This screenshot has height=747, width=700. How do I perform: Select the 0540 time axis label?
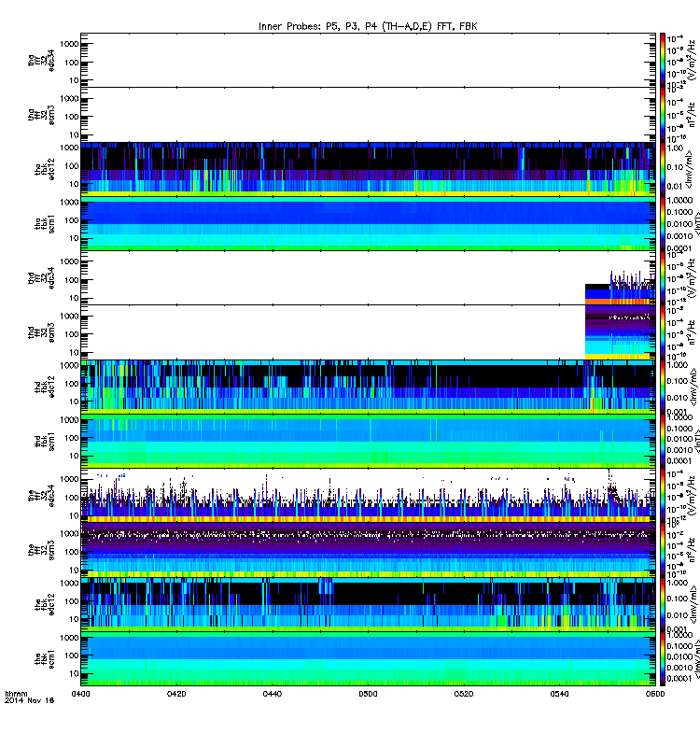pos(559,694)
